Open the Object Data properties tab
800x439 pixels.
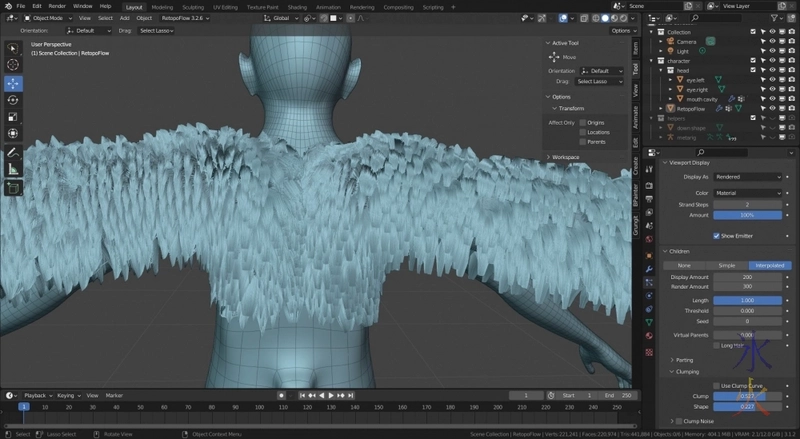click(x=649, y=322)
